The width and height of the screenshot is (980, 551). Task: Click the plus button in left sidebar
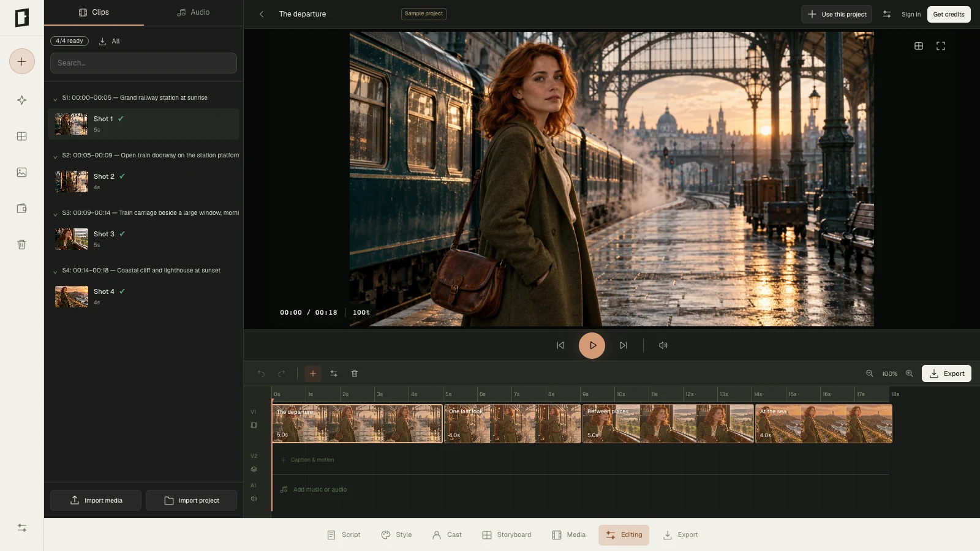coord(22,61)
